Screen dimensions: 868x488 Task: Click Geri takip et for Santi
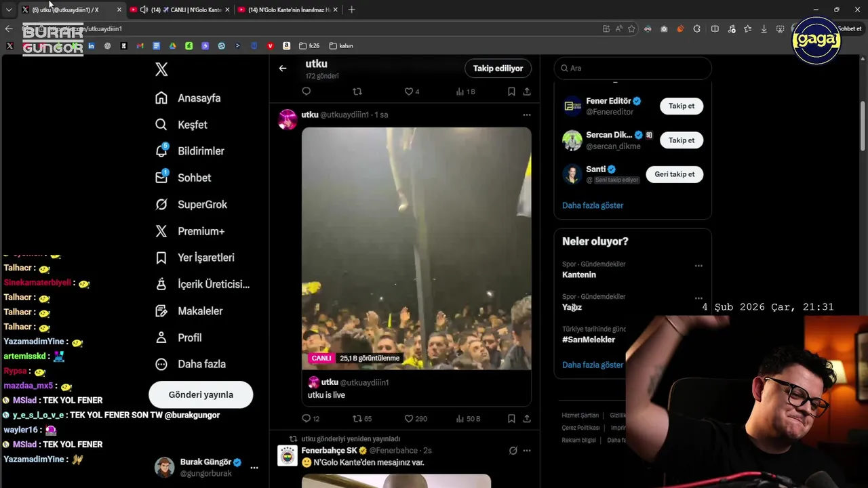675,174
